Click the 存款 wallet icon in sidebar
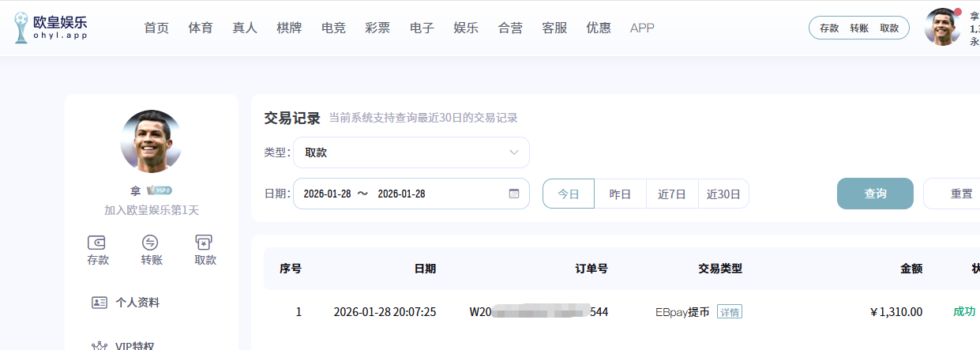This screenshot has width=980, height=350. (98, 243)
